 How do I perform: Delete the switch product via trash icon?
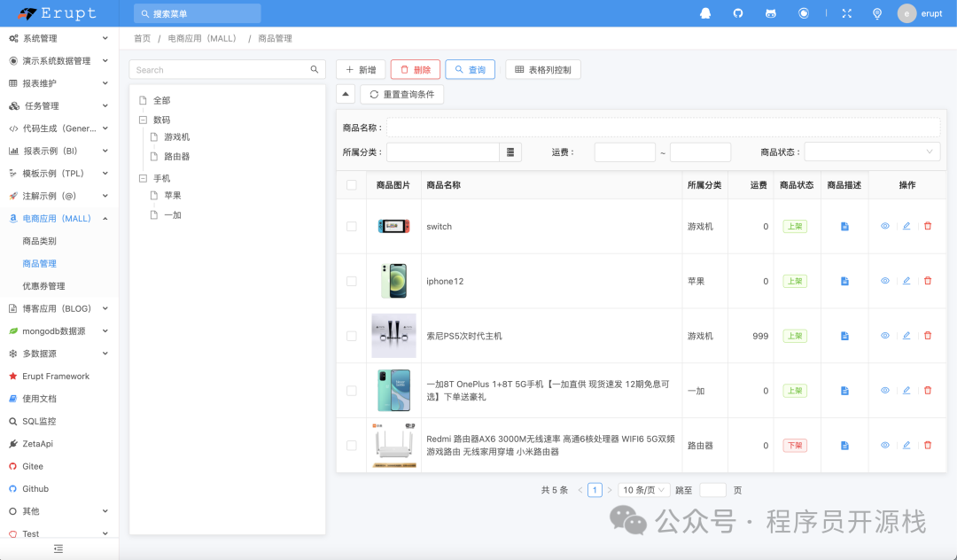928,226
